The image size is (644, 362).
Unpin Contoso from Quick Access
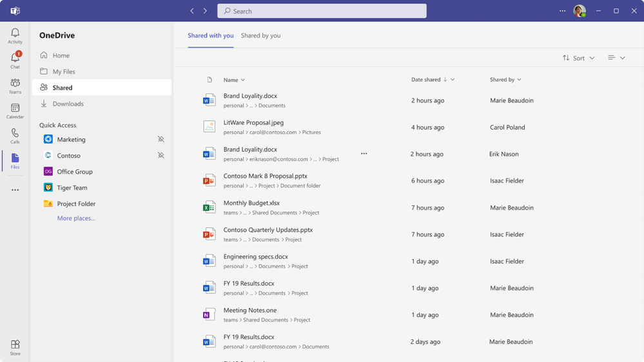click(x=161, y=155)
